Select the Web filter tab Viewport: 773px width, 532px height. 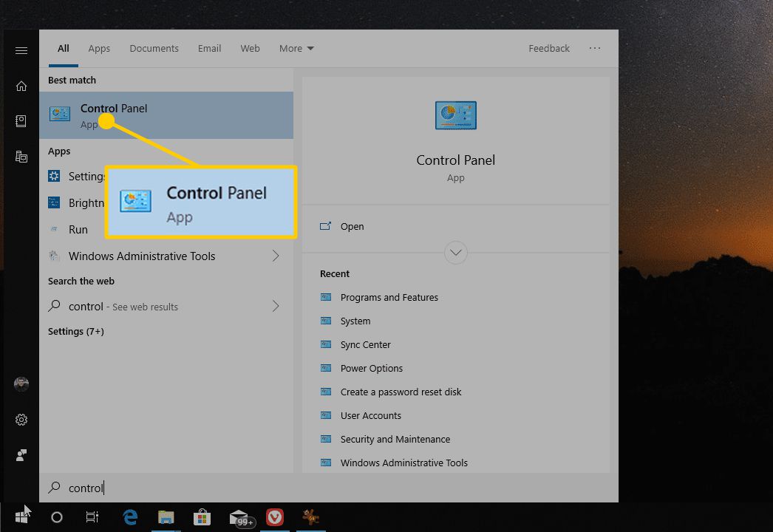click(x=250, y=49)
